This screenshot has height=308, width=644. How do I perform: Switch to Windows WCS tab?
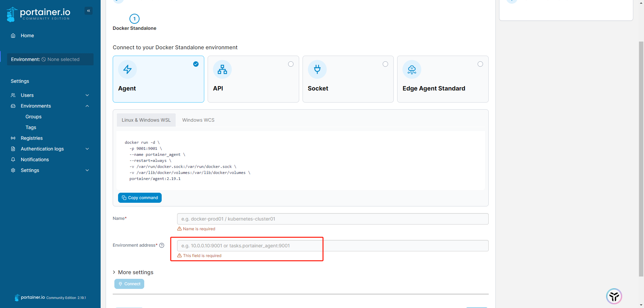point(198,120)
